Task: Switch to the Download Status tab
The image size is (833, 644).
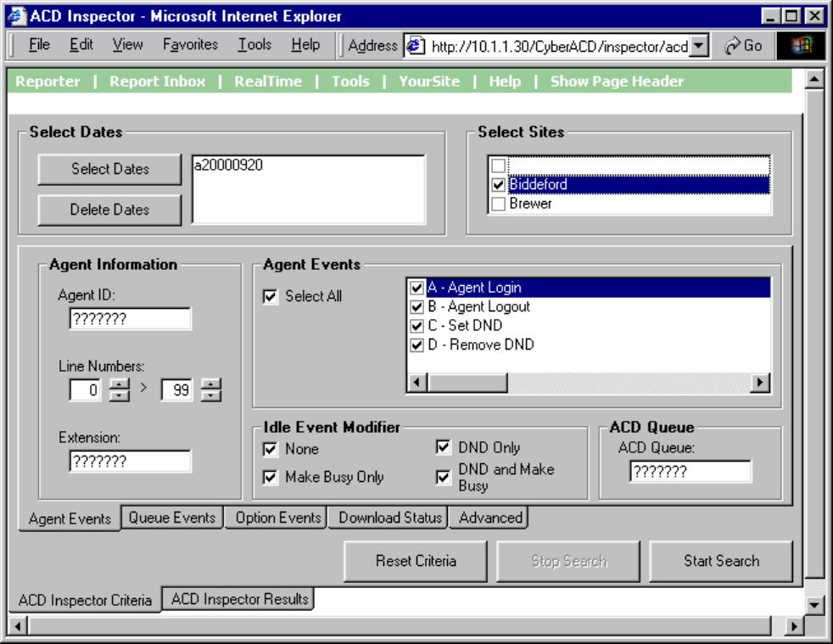Action: pyautogui.click(x=389, y=518)
